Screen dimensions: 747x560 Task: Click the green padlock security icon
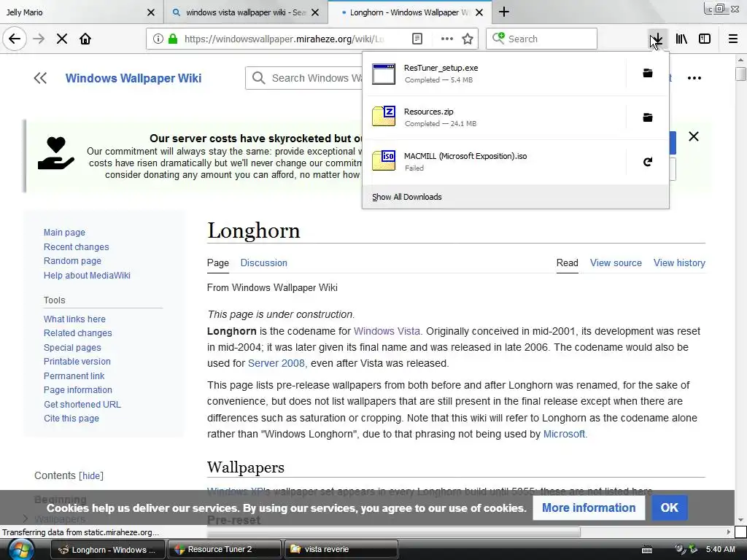(173, 39)
